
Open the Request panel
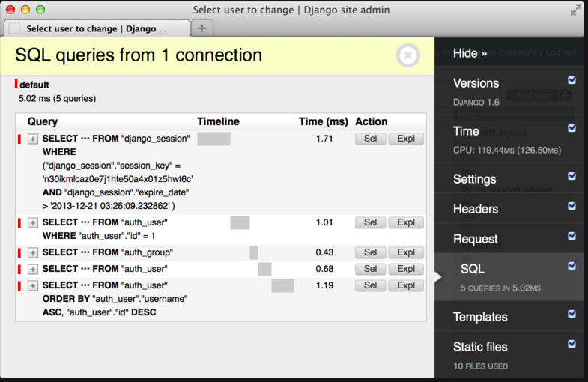[476, 239]
